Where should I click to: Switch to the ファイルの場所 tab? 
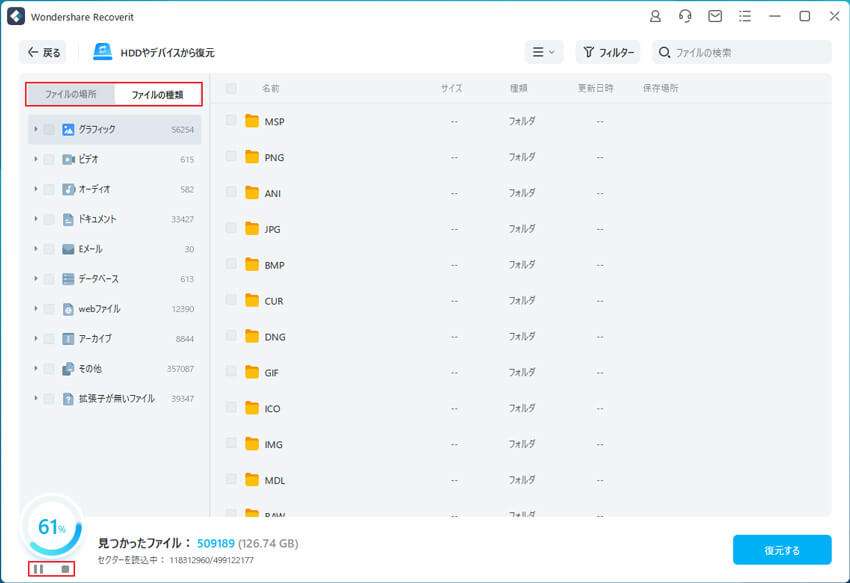(x=70, y=94)
